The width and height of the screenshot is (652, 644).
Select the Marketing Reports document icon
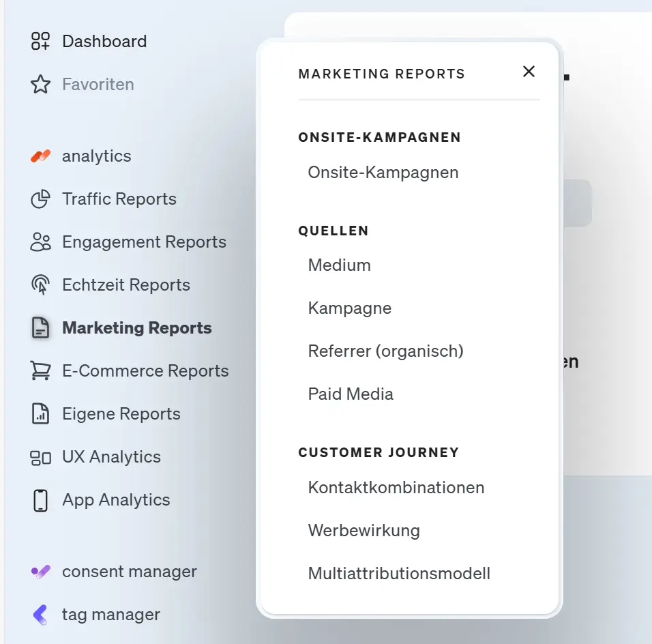tap(41, 327)
